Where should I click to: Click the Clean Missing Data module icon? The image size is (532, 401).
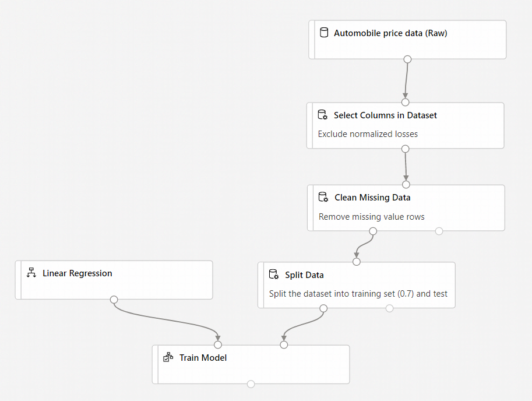[x=323, y=198]
